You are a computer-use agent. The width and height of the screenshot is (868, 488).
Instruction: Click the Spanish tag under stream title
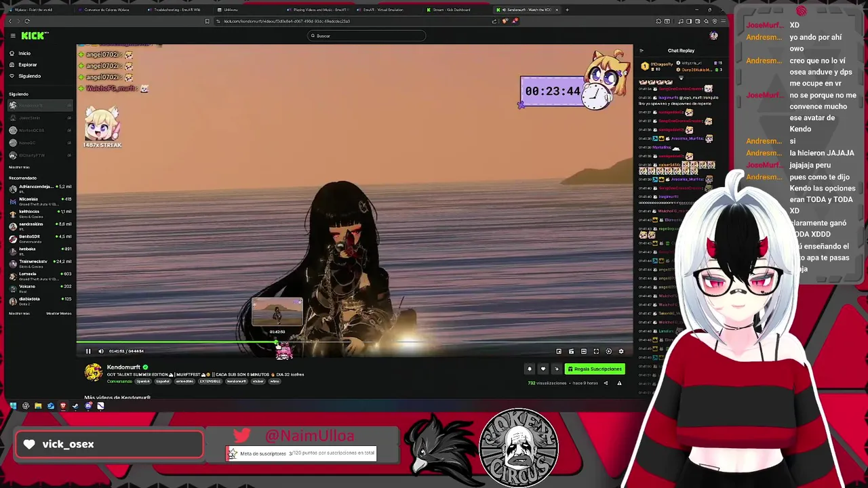142,382
